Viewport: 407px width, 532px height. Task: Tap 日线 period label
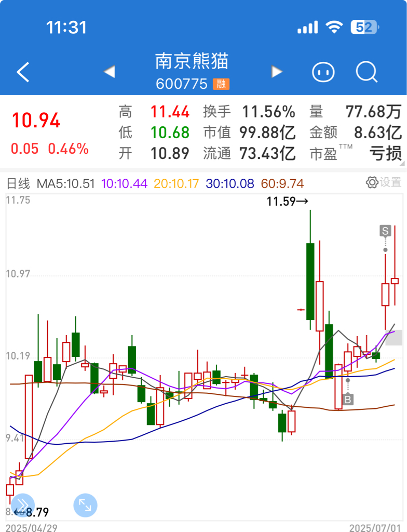(x=18, y=183)
